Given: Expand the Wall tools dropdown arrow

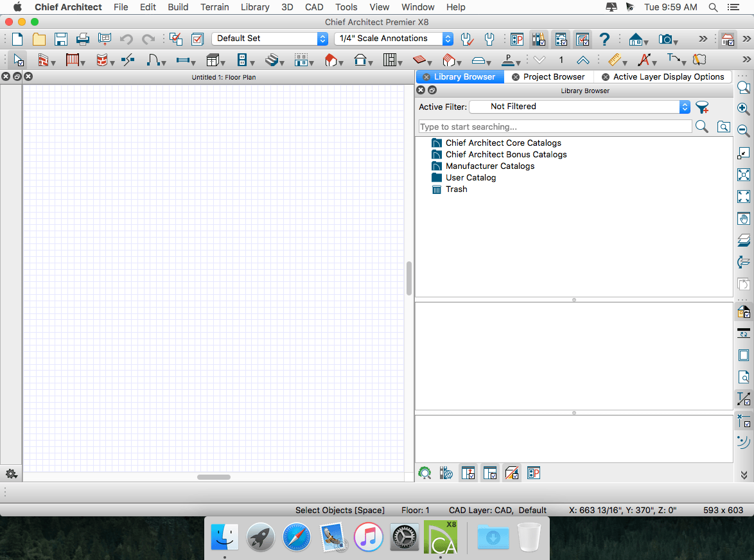Looking at the screenshot, I should click(x=53, y=64).
